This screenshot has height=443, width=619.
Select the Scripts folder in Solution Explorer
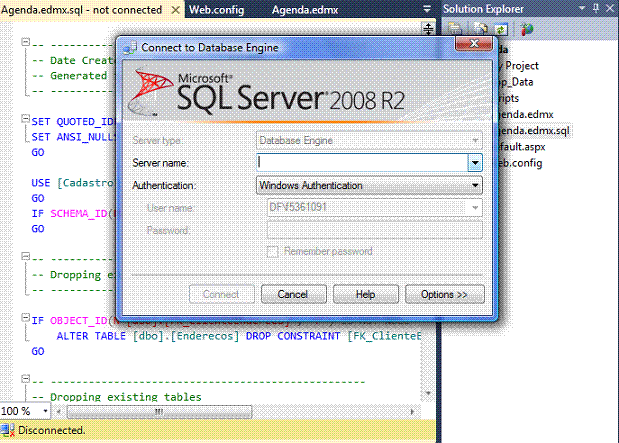[x=508, y=98]
